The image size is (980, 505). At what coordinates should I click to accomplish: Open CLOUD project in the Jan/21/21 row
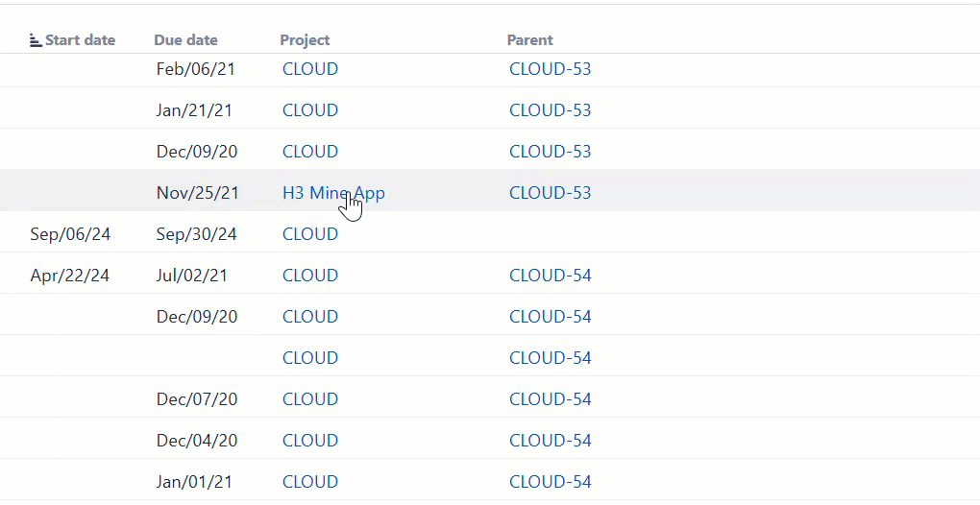coord(310,109)
